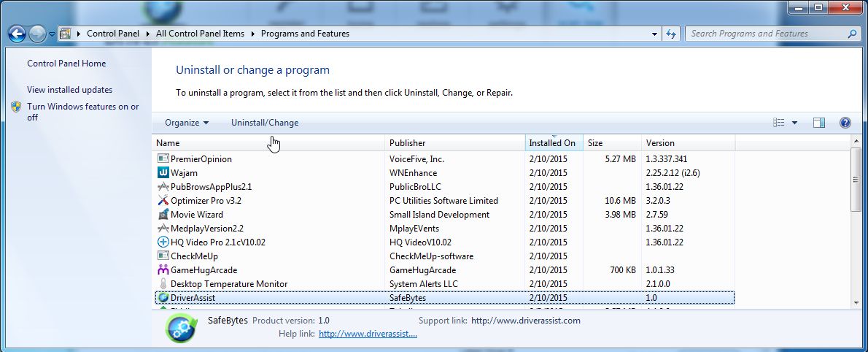The width and height of the screenshot is (868, 352).
Task: Click the Optimizer Pro v3.2 program icon
Action: pyautogui.click(x=163, y=200)
